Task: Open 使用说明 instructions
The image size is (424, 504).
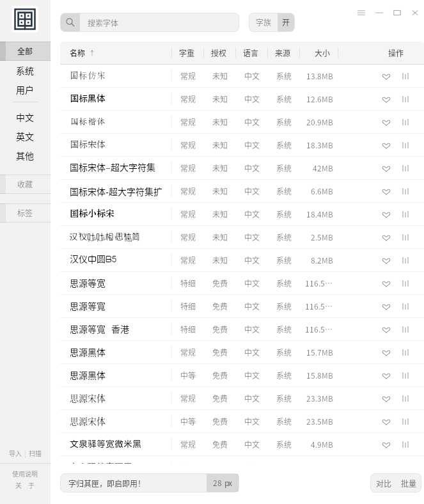Action: coord(25,474)
